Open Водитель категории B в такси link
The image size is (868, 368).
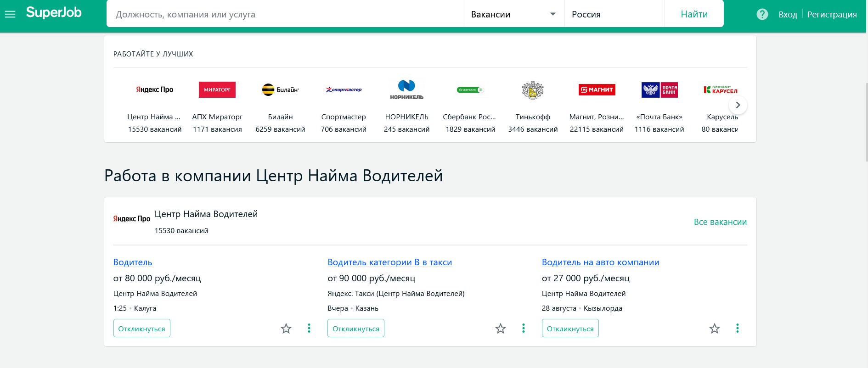click(389, 262)
